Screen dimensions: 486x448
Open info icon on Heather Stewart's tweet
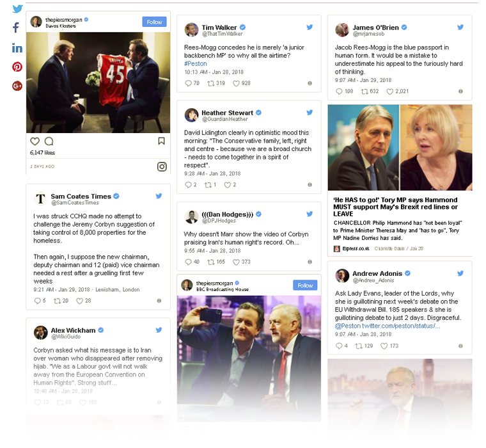(310, 185)
